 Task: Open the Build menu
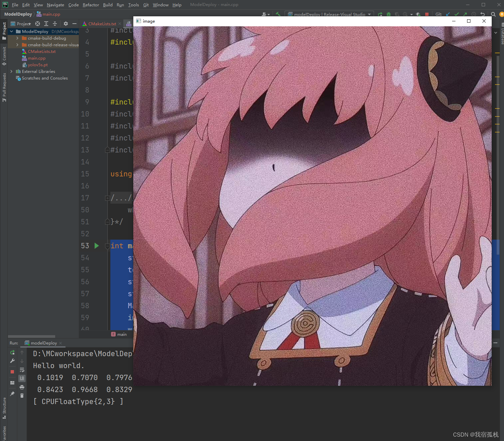[108, 5]
